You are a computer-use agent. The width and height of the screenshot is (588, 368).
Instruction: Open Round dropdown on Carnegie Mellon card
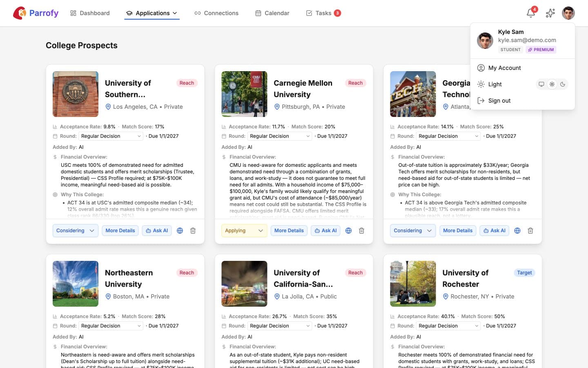tap(279, 136)
